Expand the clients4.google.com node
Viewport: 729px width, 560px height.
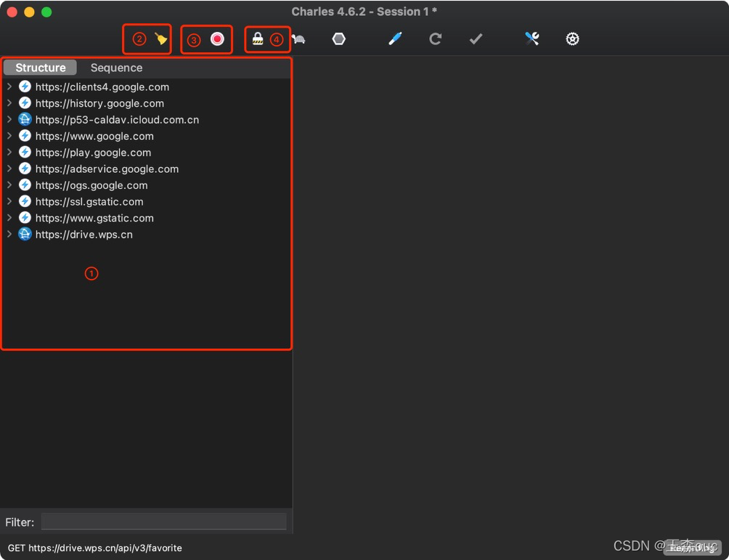tap(9, 86)
